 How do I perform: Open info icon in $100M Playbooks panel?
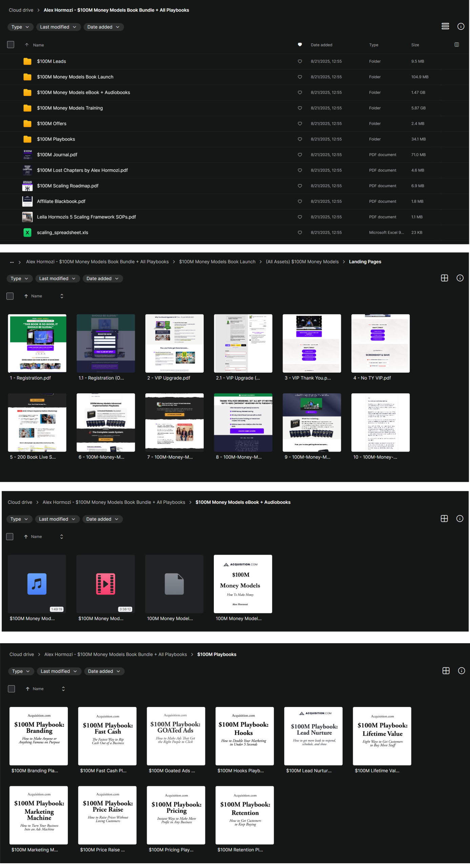[x=461, y=671]
